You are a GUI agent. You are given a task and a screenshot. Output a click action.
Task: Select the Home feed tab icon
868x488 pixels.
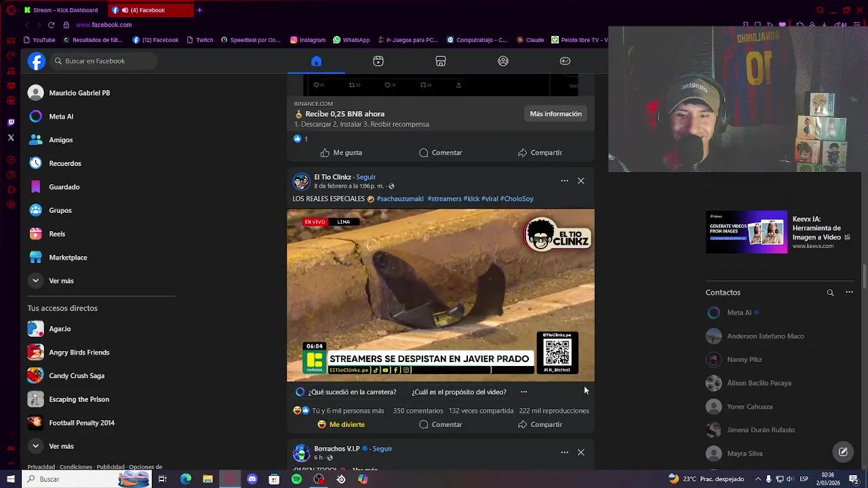pyautogui.click(x=316, y=61)
